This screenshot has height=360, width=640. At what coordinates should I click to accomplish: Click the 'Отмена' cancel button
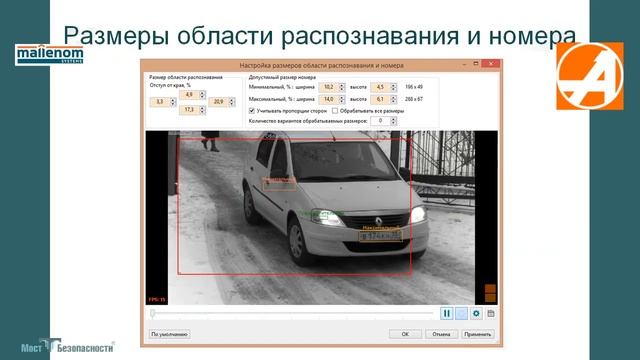(441, 334)
